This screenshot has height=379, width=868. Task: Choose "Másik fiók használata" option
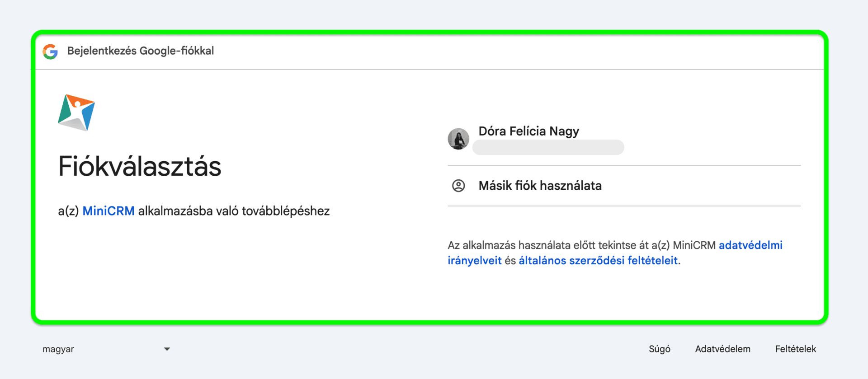coord(540,186)
